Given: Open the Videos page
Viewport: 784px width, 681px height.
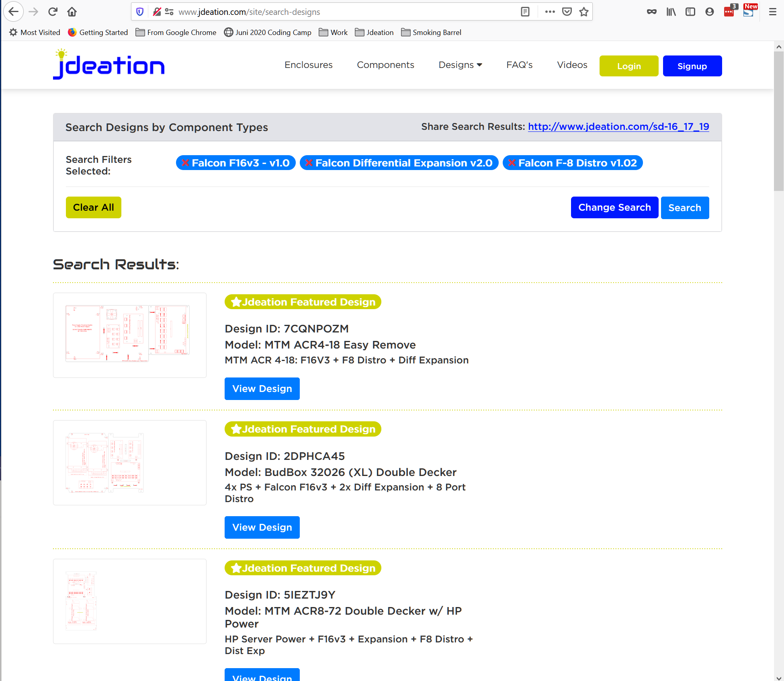Looking at the screenshot, I should 572,65.
